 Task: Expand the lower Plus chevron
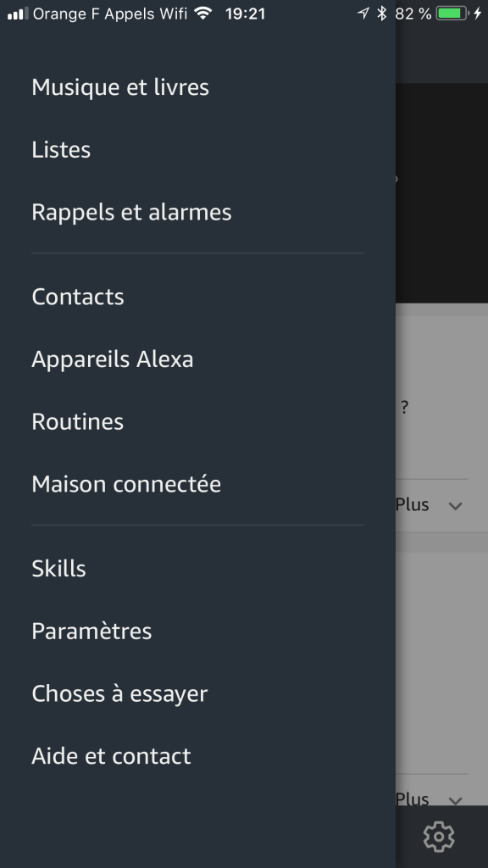[x=455, y=800]
